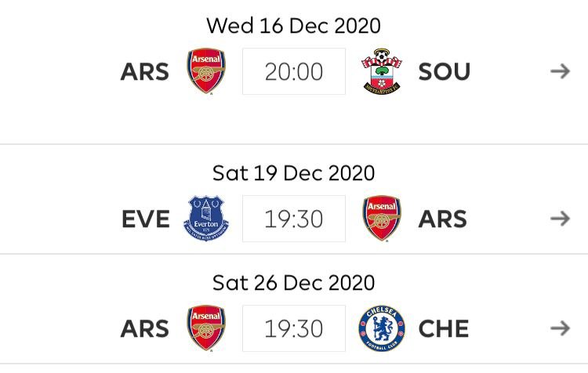Click the Southampton club crest
The width and height of the screenshot is (588, 373).
(x=381, y=71)
